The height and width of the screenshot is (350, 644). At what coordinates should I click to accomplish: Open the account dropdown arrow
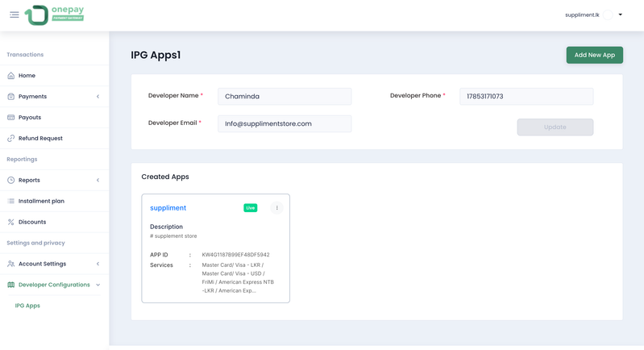click(x=621, y=15)
